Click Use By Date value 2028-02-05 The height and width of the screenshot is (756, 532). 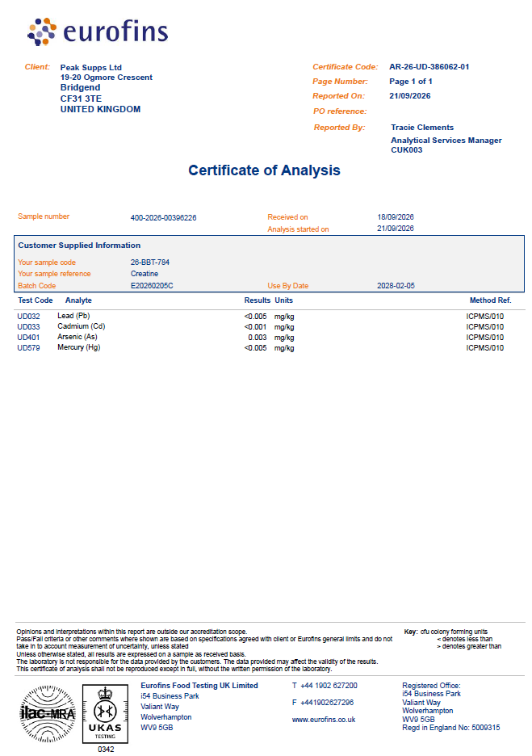(x=396, y=285)
